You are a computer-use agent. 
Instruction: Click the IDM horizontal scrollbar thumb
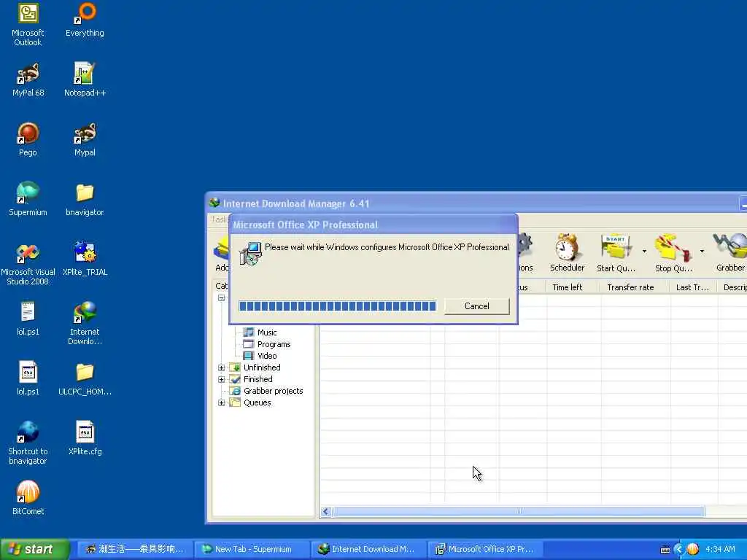(x=519, y=512)
